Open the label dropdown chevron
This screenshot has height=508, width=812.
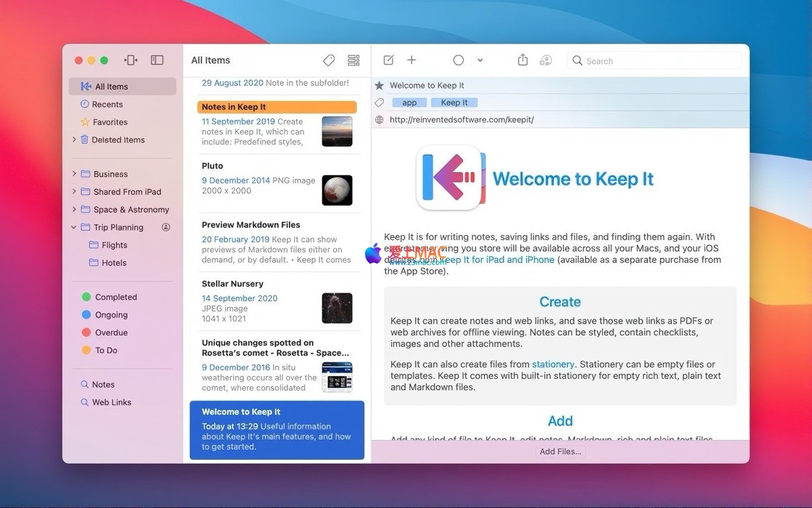(x=480, y=60)
